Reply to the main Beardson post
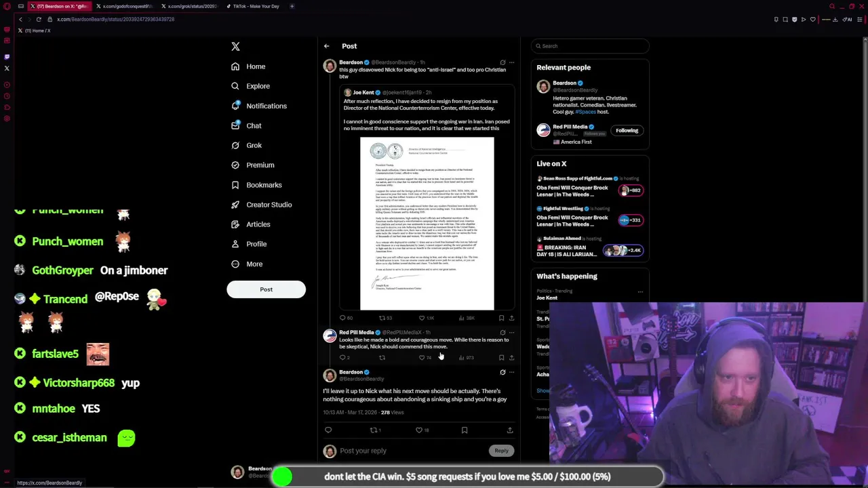 coord(328,430)
